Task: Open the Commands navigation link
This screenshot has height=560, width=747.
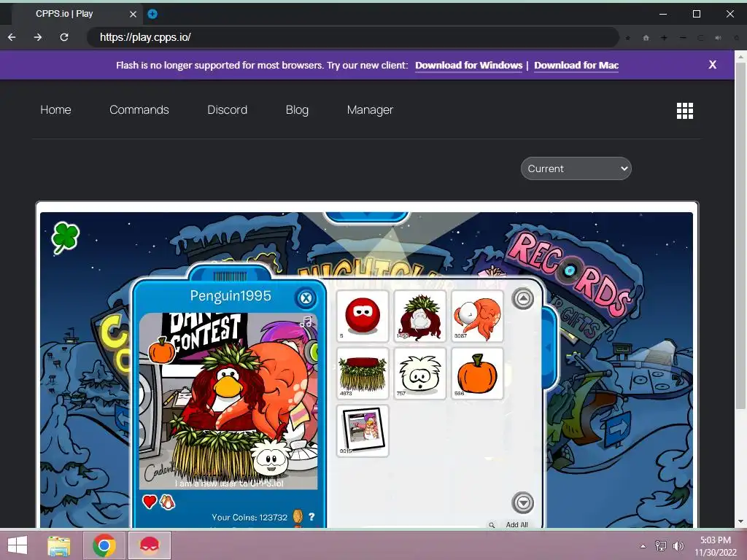Action: point(139,109)
